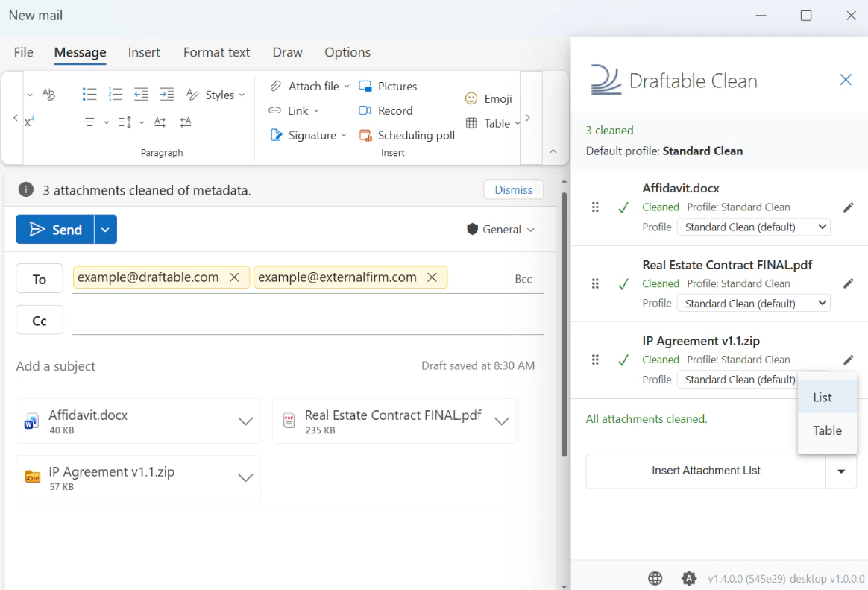Insert Pictures into the mail

(x=388, y=87)
